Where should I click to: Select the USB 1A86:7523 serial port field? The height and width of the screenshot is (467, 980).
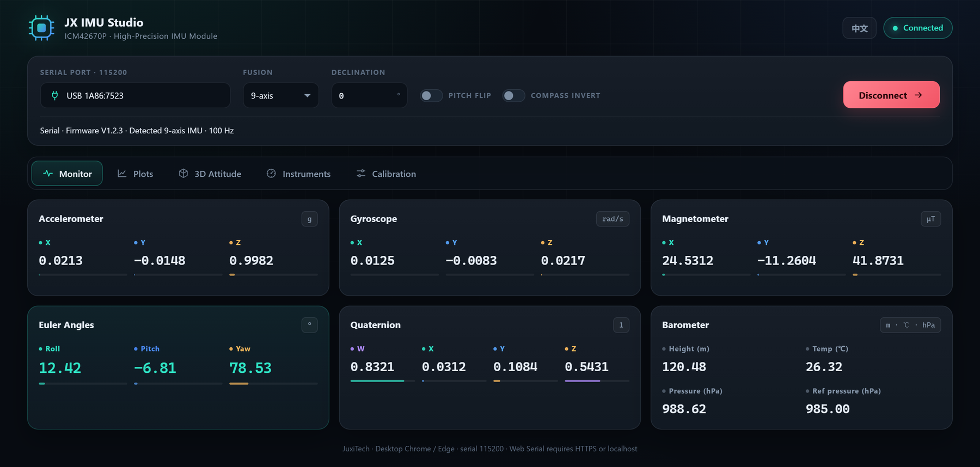[x=135, y=95]
